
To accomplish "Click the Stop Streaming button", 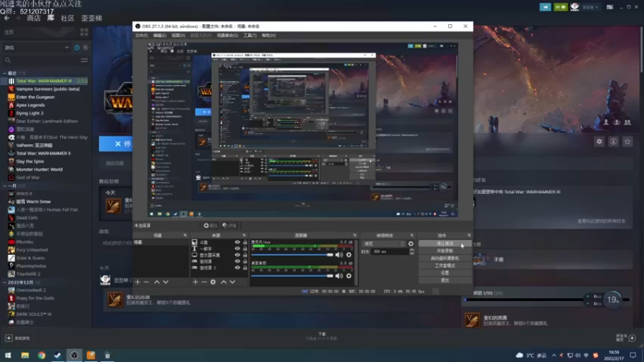I will coord(445,244).
